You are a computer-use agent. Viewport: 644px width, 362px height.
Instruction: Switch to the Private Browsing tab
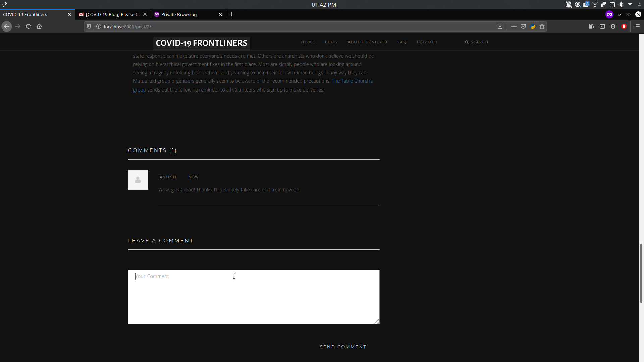179,14
